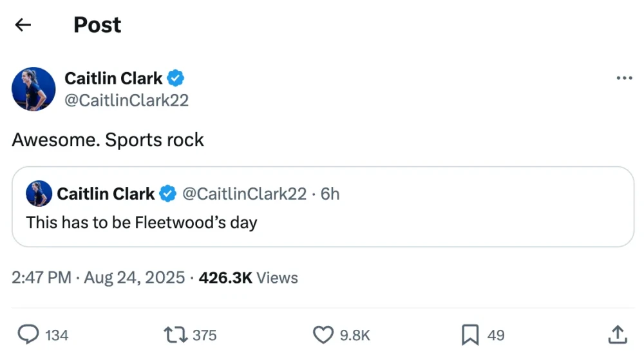Click the verified badge in the quoted post
This screenshot has height=364, width=644.
click(168, 193)
